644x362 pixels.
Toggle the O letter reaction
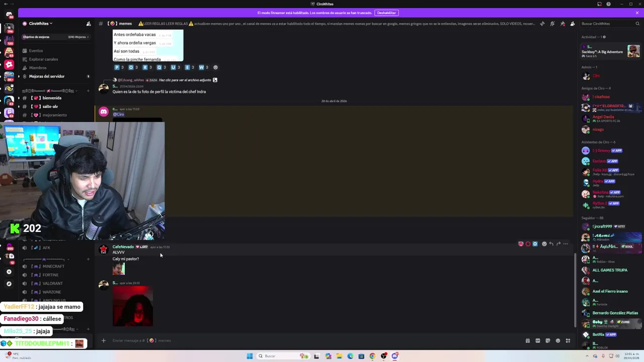coord(133,67)
